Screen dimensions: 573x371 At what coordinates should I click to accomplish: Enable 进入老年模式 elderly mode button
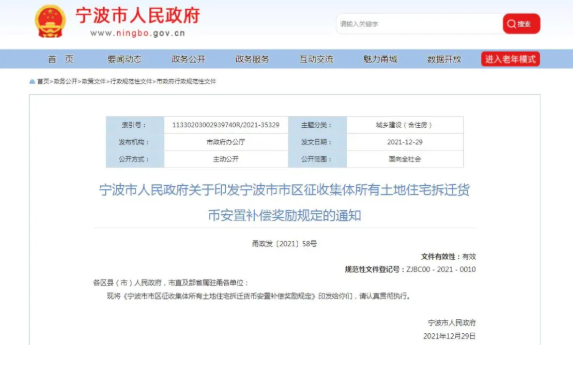coord(510,59)
